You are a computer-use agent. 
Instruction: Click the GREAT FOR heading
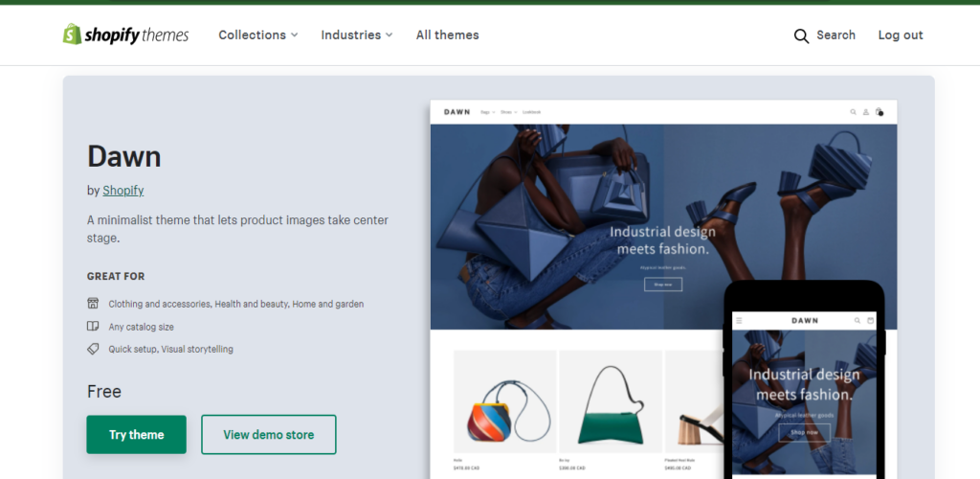(116, 277)
